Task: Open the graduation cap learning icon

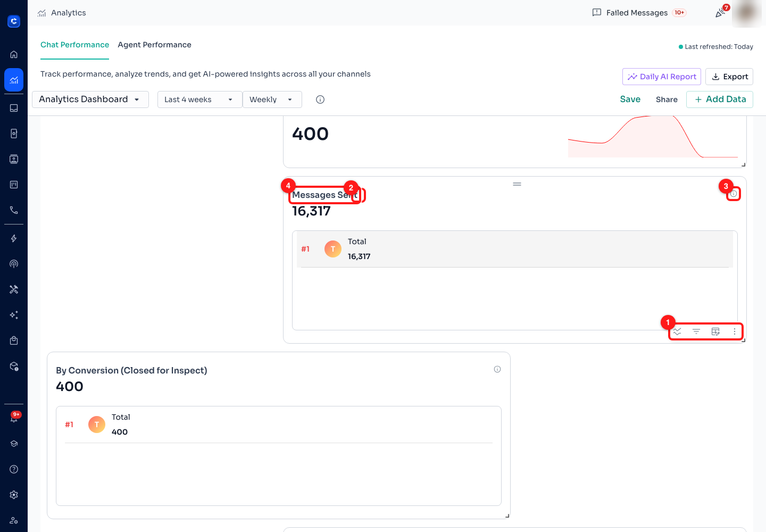Action: click(14, 444)
